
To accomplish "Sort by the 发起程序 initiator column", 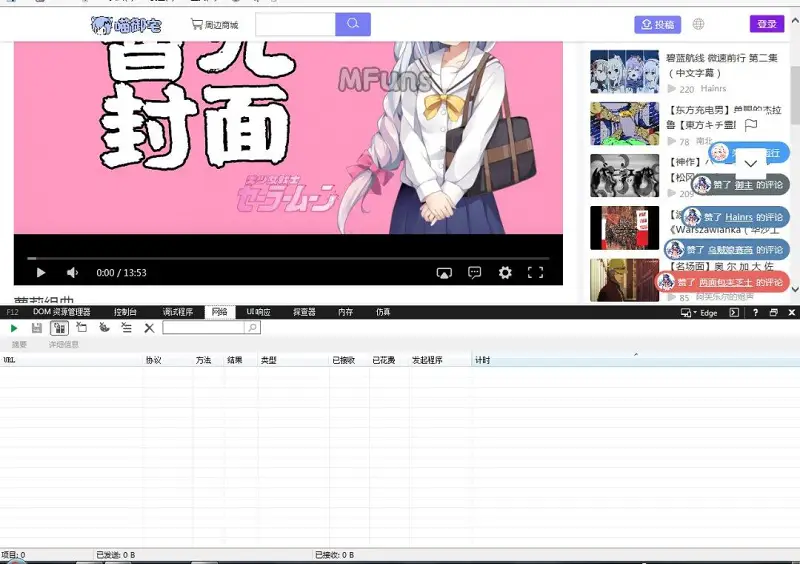I will click(x=440, y=360).
